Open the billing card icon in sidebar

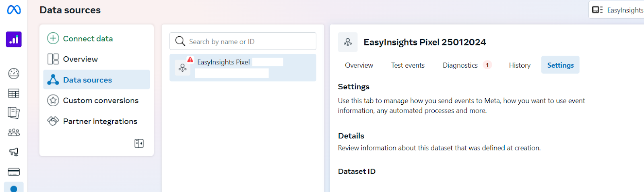point(14,172)
